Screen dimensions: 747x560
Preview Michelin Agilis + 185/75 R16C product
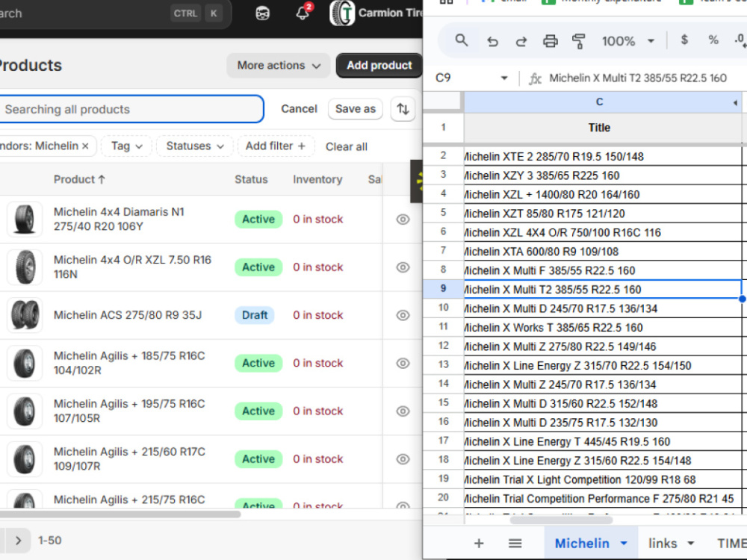pyautogui.click(x=403, y=364)
